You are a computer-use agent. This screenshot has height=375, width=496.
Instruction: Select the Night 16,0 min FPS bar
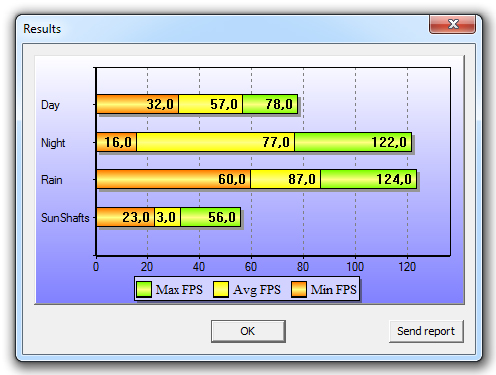click(x=116, y=142)
